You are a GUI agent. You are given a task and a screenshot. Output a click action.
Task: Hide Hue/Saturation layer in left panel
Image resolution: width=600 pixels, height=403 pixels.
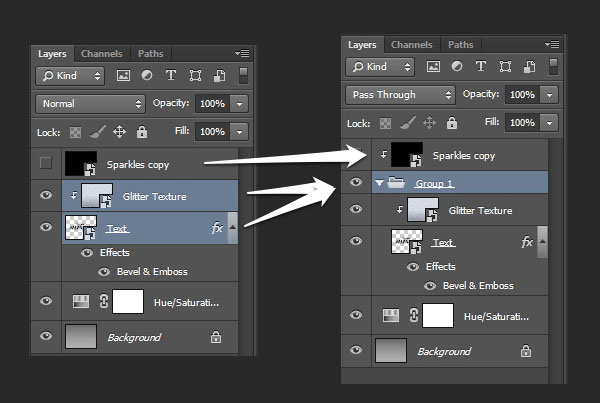point(46,301)
